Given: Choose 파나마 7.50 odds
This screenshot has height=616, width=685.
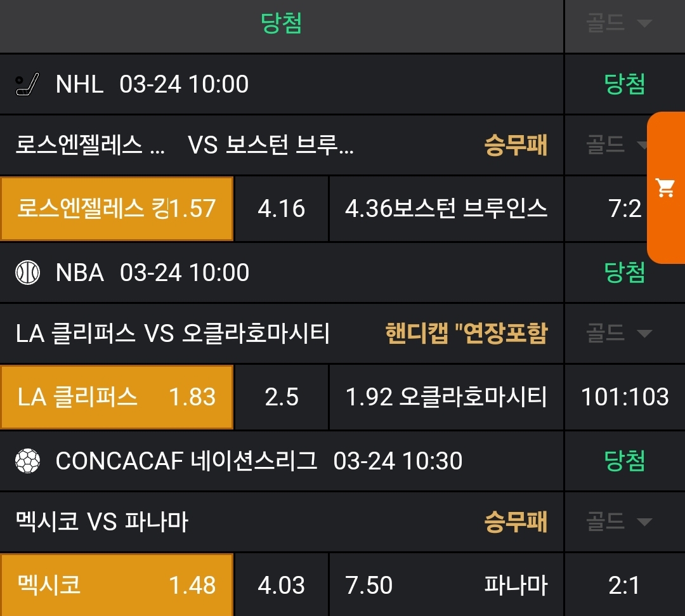Looking at the screenshot, I should 446,585.
